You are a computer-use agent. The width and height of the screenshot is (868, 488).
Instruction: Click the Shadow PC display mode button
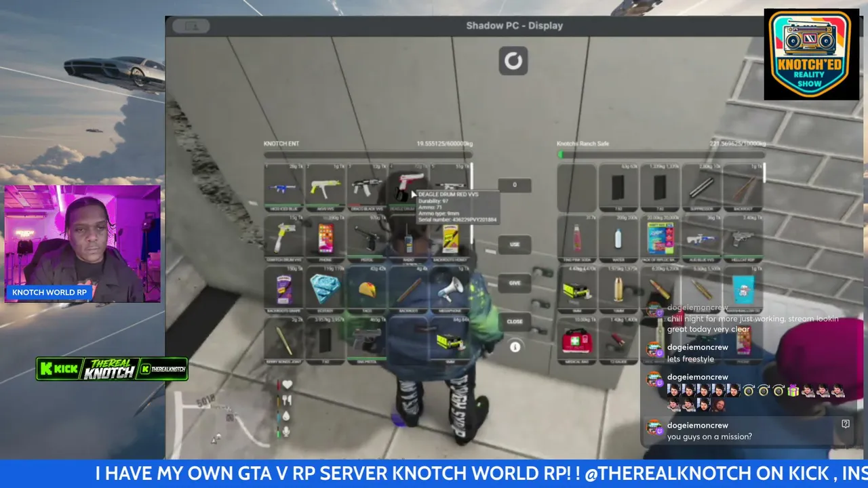192,26
